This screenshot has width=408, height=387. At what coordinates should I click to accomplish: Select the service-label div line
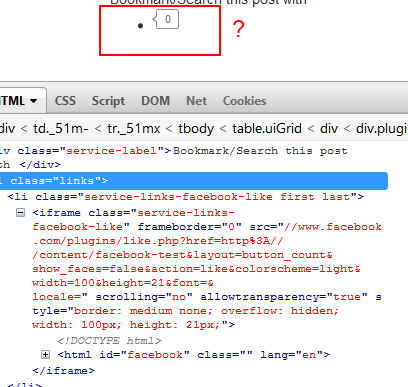[x=174, y=151]
